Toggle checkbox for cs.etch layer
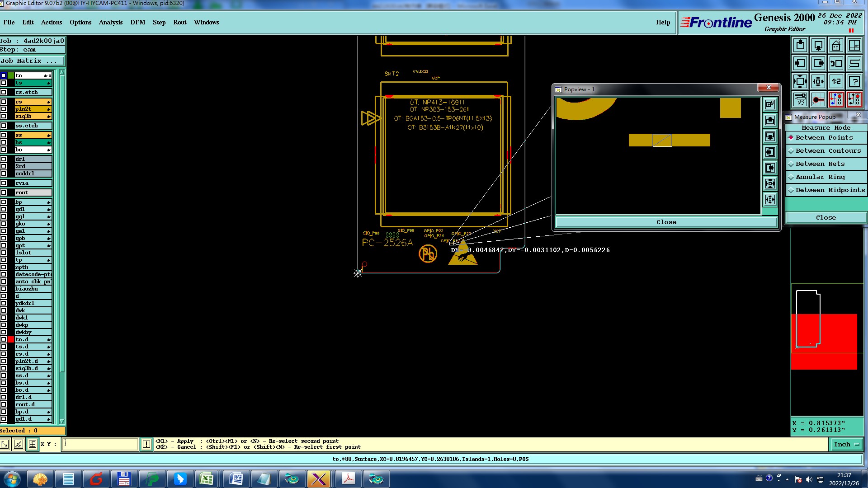The height and width of the screenshot is (488, 868). coord(4,92)
